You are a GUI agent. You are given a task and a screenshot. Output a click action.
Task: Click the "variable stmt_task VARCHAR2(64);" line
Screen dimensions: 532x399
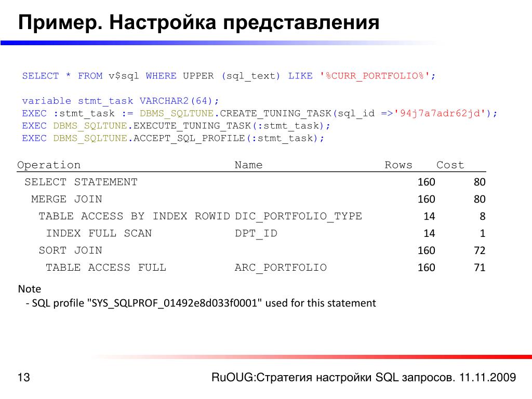pyautogui.click(x=121, y=101)
